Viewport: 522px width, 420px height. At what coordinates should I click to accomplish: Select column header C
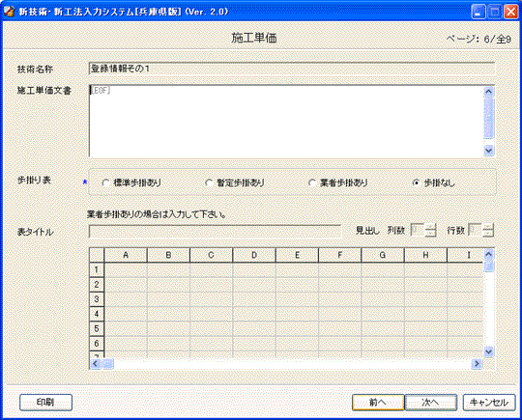click(211, 255)
